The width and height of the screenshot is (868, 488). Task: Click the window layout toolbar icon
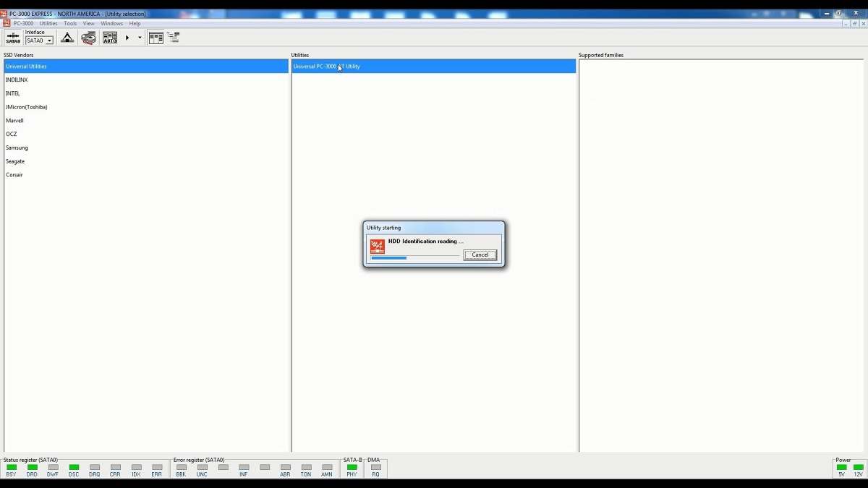[x=156, y=38]
